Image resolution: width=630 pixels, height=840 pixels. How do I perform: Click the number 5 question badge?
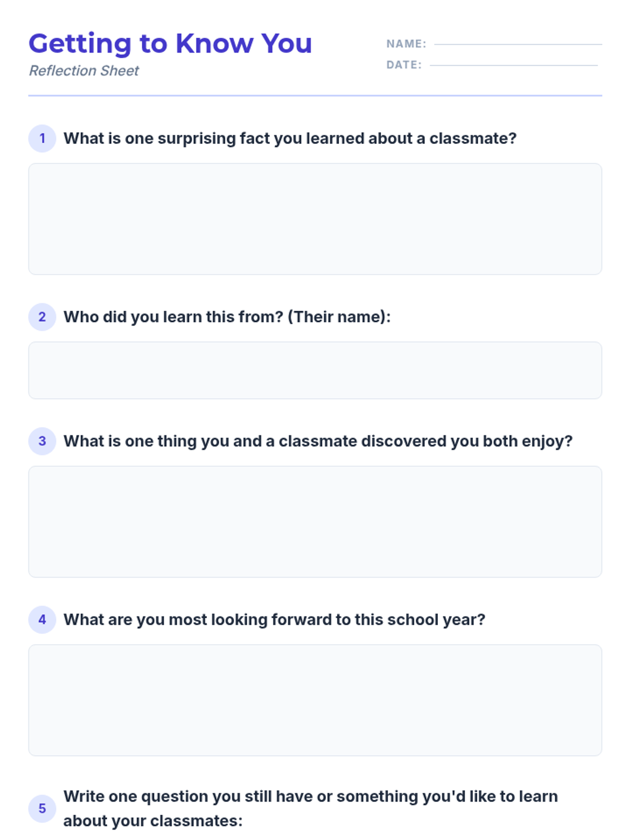coord(42,808)
